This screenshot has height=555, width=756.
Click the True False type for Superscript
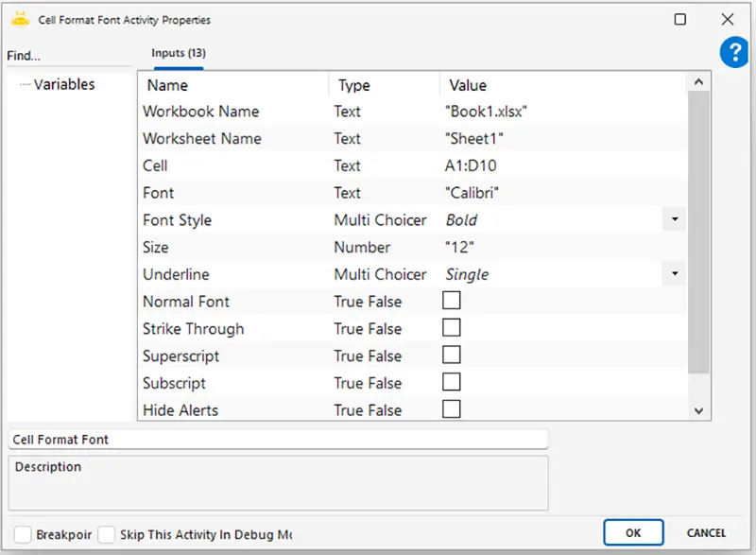coord(368,356)
